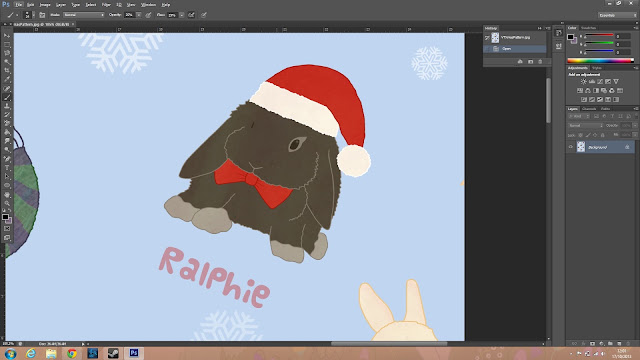The height and width of the screenshot is (360, 640).
Task: Open the Flow slider dropdown arrow
Action: point(182,15)
